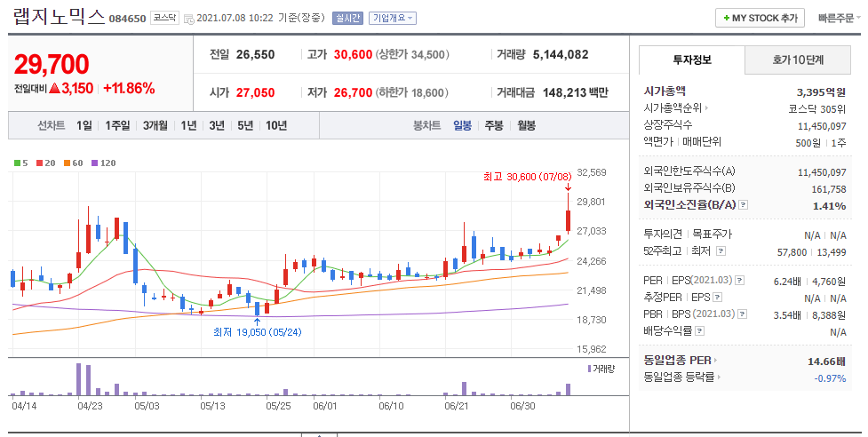
Task: Click the +11.86% change value
Action: (x=129, y=89)
